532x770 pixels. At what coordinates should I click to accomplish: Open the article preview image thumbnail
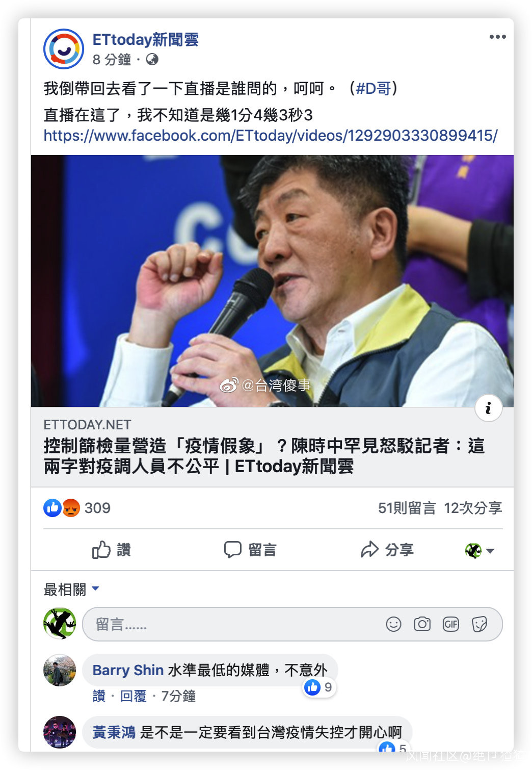[x=272, y=281]
